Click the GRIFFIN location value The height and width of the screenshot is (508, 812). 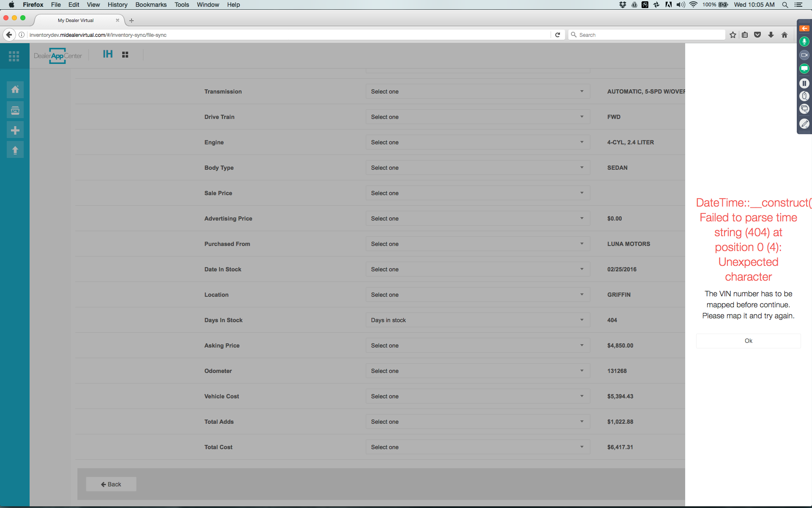619,295
